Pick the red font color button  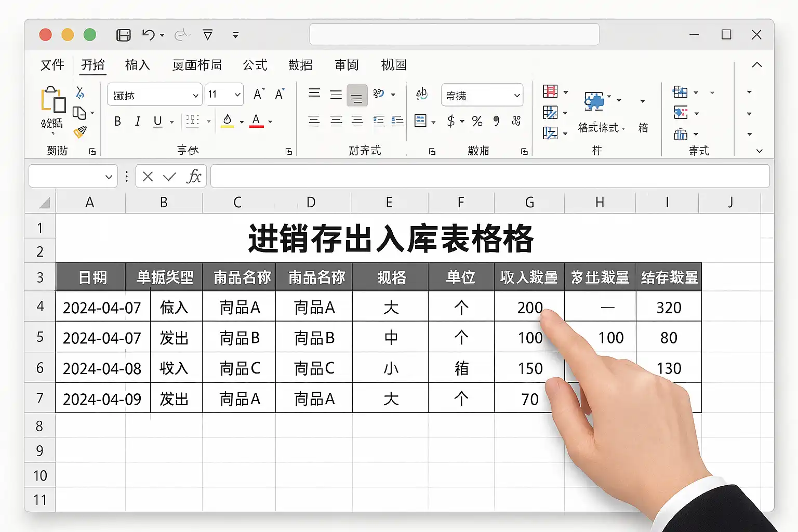[256, 121]
